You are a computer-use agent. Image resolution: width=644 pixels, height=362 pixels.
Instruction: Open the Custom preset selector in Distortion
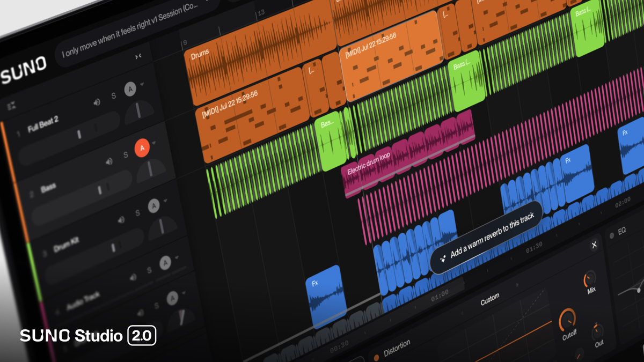click(489, 299)
